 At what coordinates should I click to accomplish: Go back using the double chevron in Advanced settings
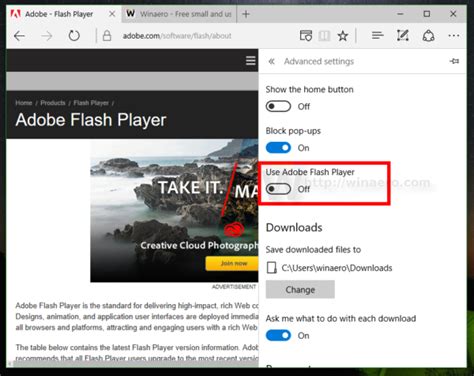click(272, 61)
